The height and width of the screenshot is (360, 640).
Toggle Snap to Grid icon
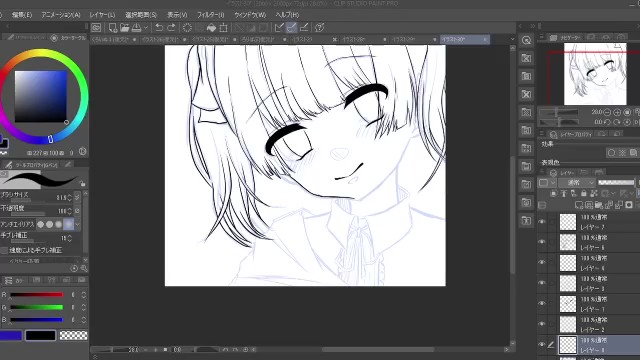pos(304,28)
